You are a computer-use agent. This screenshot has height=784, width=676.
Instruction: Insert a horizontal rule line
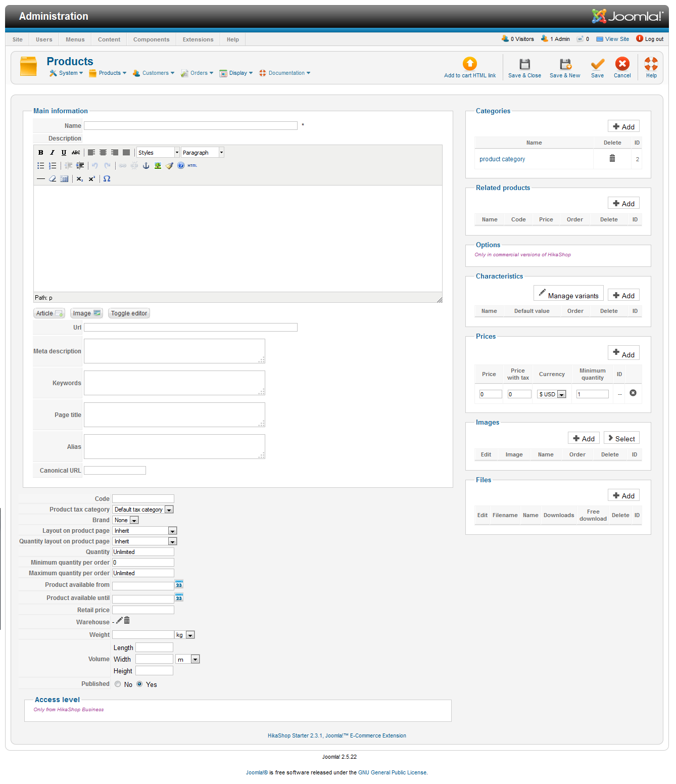[x=41, y=179]
